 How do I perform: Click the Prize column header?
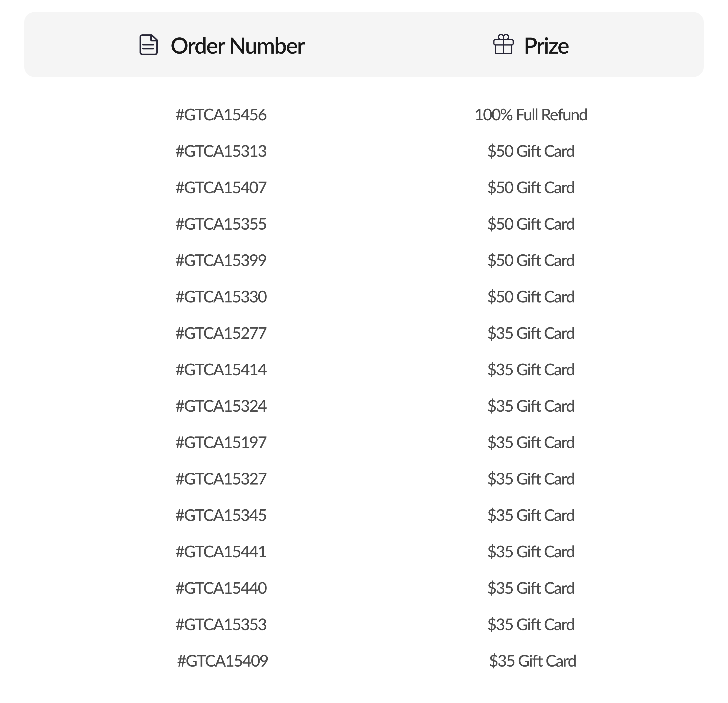point(546,46)
